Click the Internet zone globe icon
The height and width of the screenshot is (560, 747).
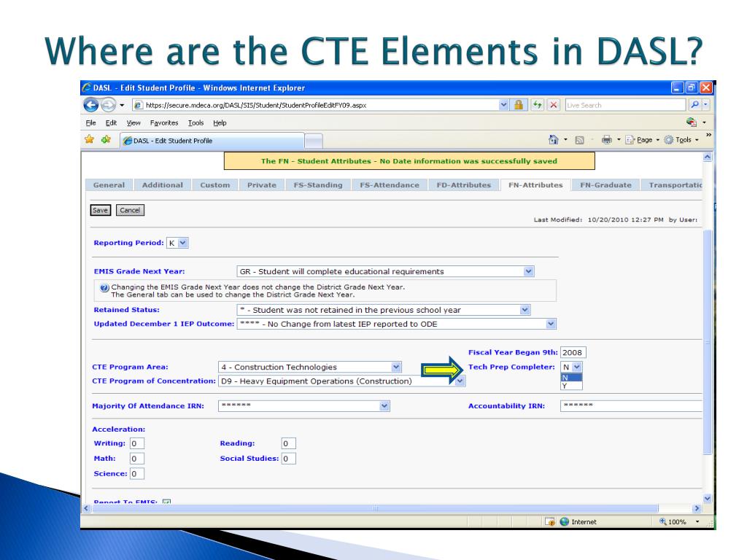tap(565, 521)
